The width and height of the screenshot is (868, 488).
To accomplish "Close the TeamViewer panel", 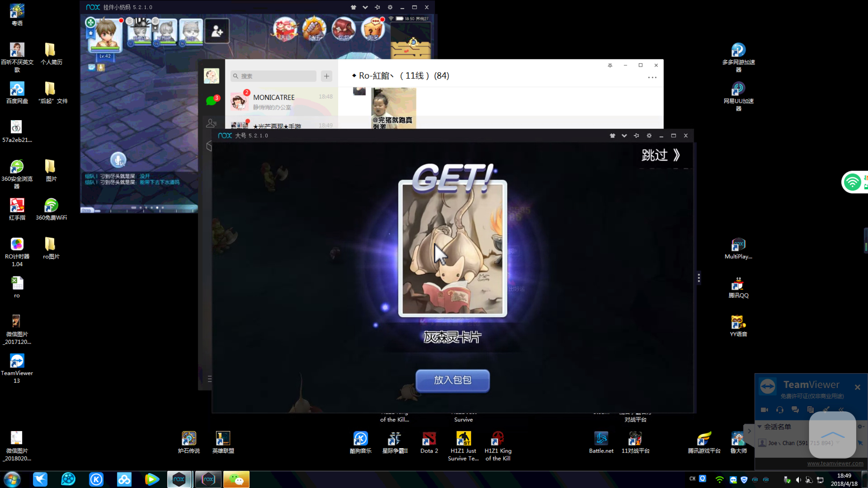I will (x=858, y=387).
